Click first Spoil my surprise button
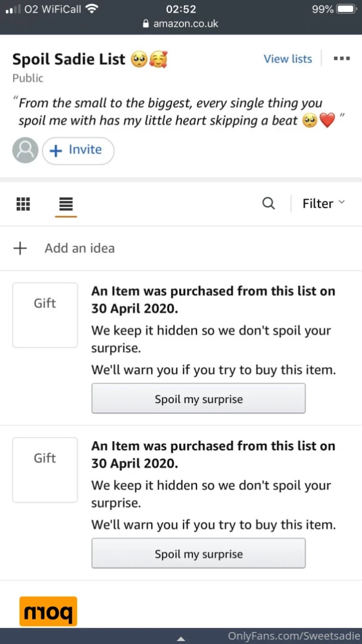Image resolution: width=362 pixels, height=644 pixels. (x=198, y=398)
